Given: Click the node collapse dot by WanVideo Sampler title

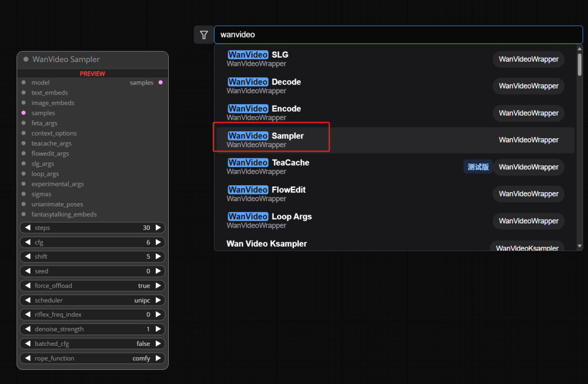Looking at the screenshot, I should click(26, 59).
